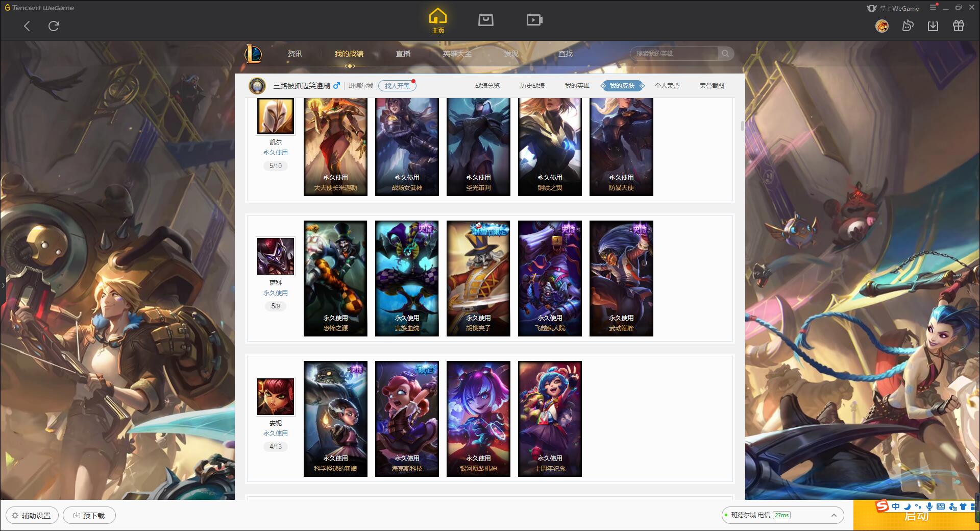Image resolution: width=980 pixels, height=531 pixels.
Task: Select the 我的皮肤 sub-tab
Action: click(x=622, y=86)
